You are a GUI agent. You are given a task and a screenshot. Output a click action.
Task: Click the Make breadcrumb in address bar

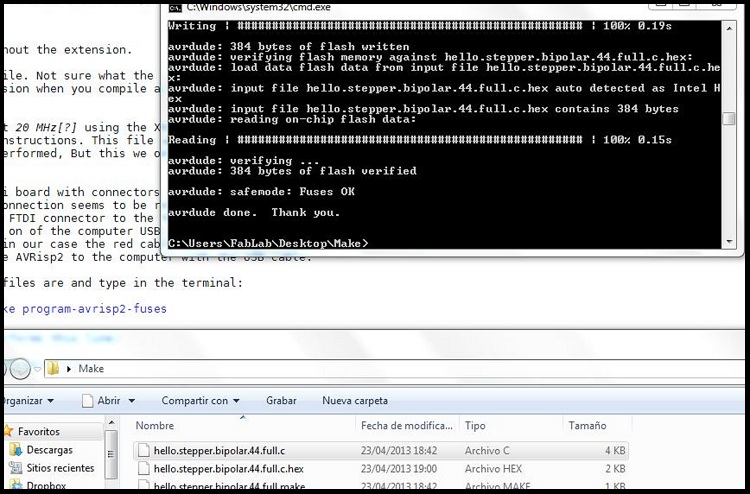pyautogui.click(x=91, y=369)
